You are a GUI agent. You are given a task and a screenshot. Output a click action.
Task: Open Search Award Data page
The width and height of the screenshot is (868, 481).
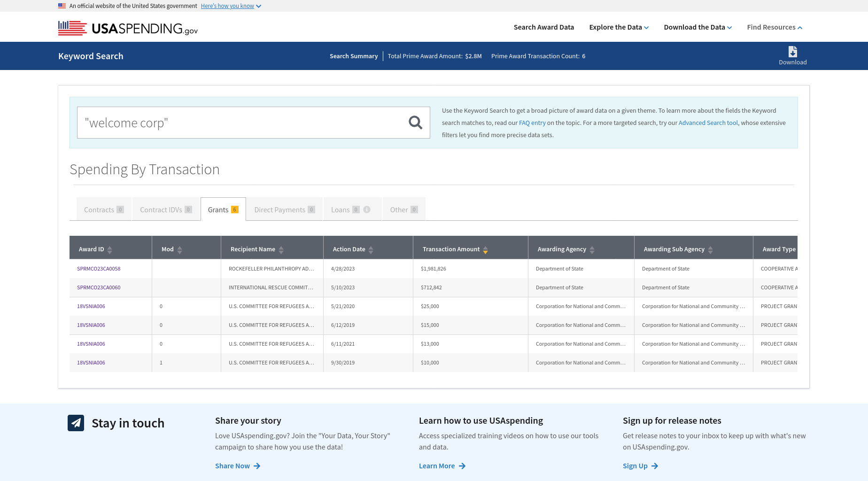click(x=543, y=27)
